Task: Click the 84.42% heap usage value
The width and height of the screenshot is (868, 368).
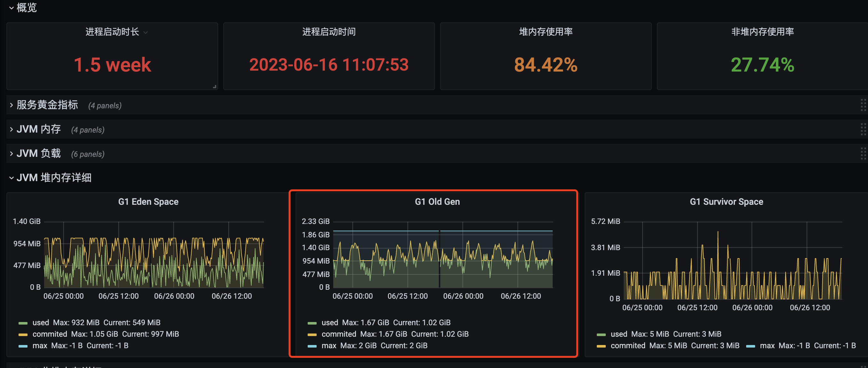Action: coord(546,65)
